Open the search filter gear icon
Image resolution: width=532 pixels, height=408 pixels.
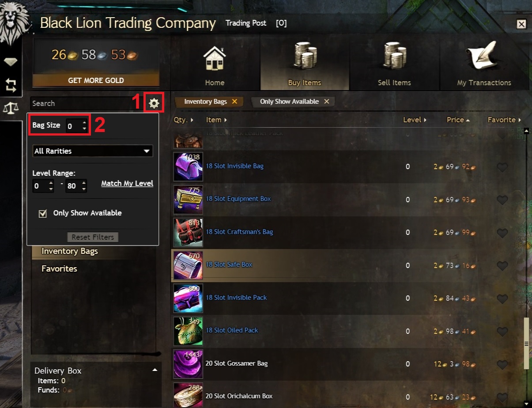click(x=154, y=103)
